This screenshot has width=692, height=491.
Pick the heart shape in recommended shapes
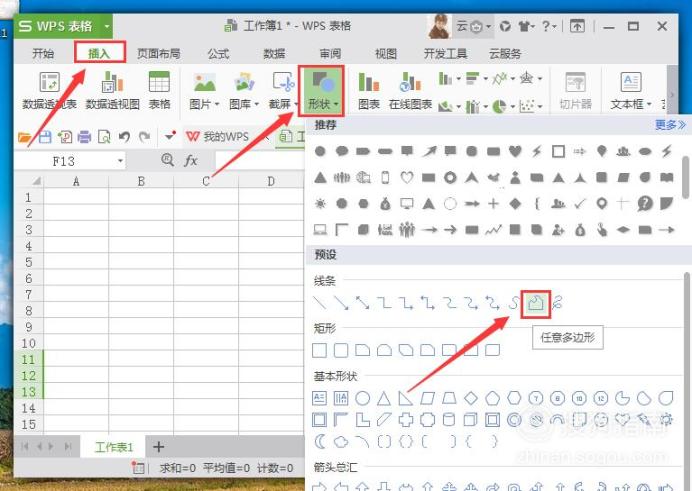click(x=515, y=151)
